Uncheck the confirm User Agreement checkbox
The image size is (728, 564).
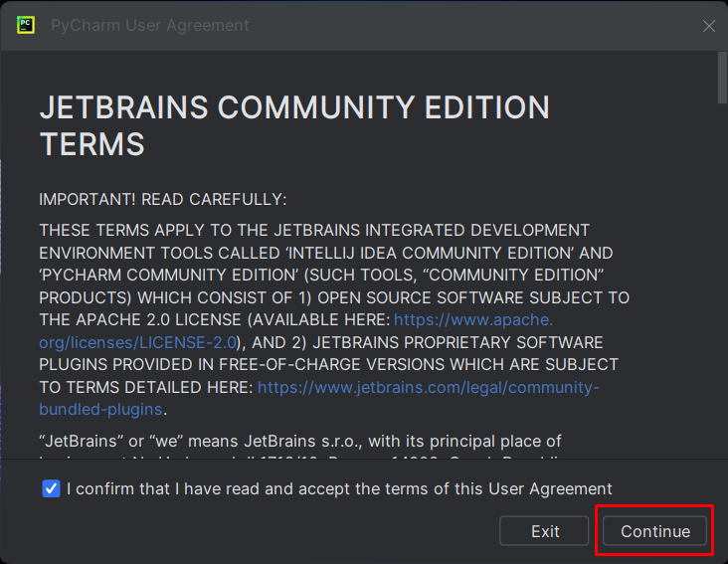point(51,488)
